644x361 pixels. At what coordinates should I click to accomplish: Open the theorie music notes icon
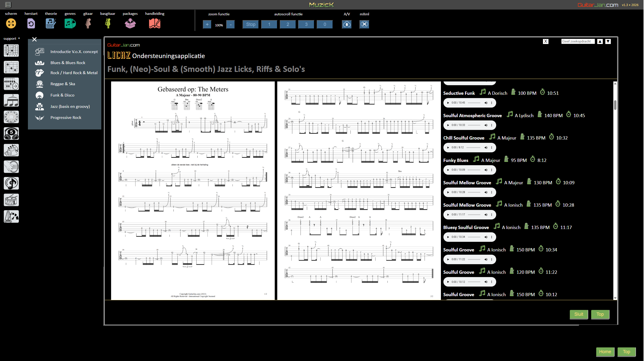pyautogui.click(x=51, y=24)
